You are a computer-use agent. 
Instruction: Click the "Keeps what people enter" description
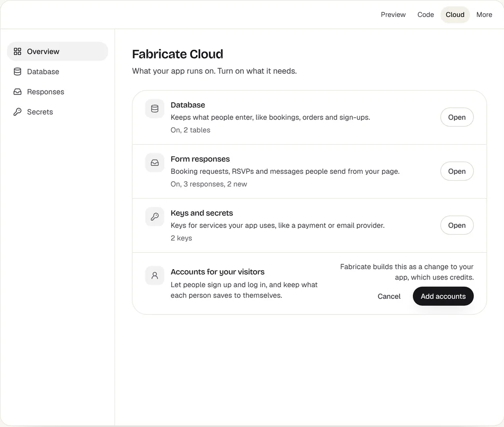[x=270, y=117]
